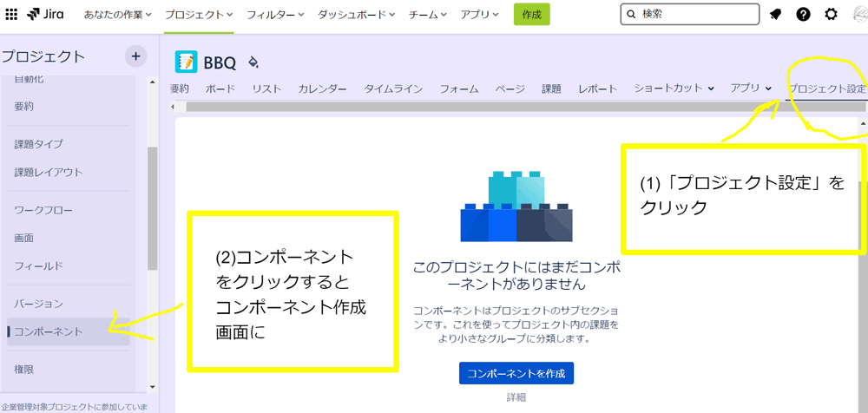Click the plus icon beside プロジェクト heading

(x=135, y=56)
